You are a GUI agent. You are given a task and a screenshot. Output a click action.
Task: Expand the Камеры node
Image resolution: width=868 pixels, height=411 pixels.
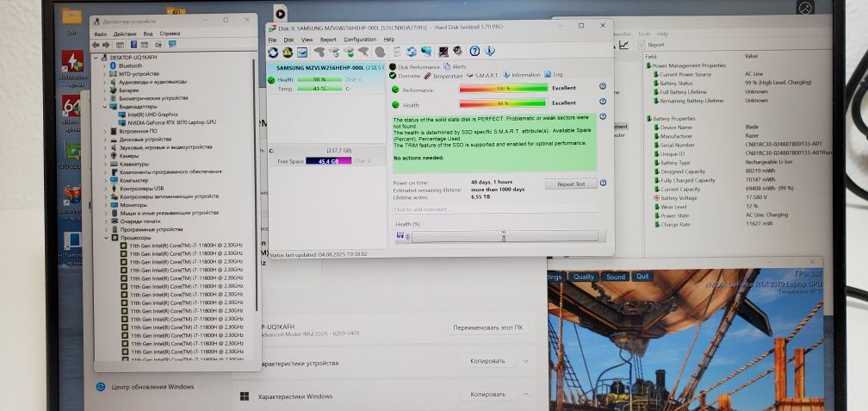pos(105,156)
